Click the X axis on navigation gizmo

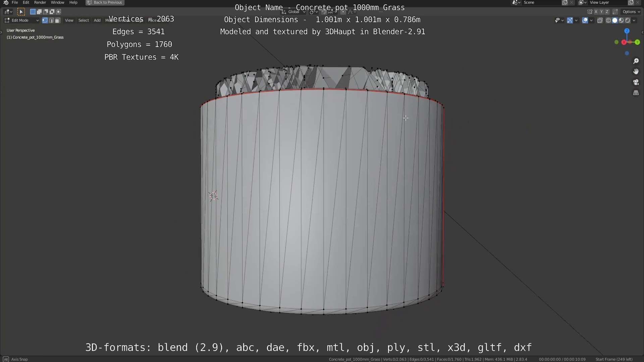point(624,42)
